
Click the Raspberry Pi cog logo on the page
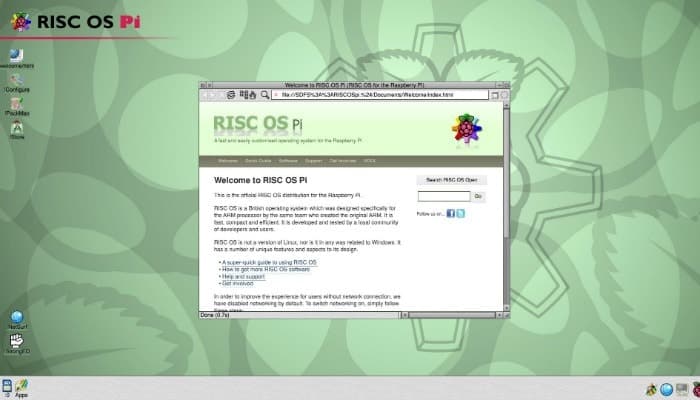point(467,129)
